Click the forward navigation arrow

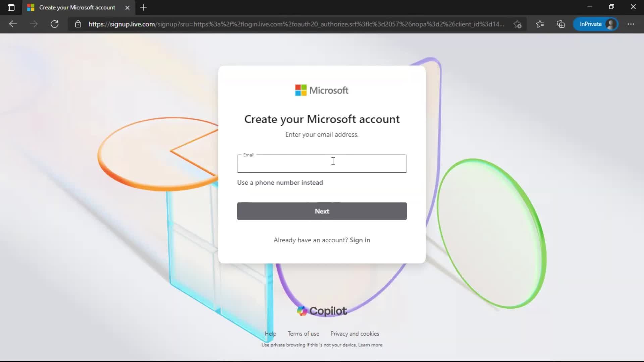(x=34, y=24)
